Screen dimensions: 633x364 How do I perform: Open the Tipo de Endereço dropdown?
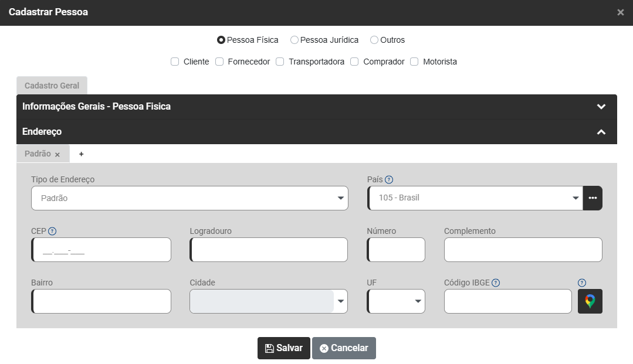(189, 198)
